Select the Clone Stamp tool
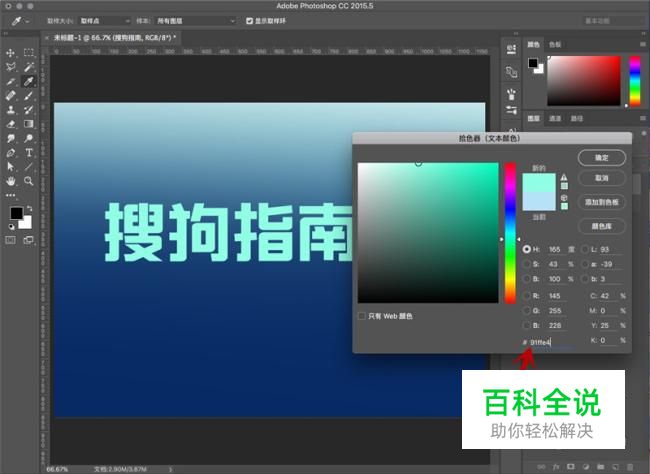 click(x=10, y=109)
